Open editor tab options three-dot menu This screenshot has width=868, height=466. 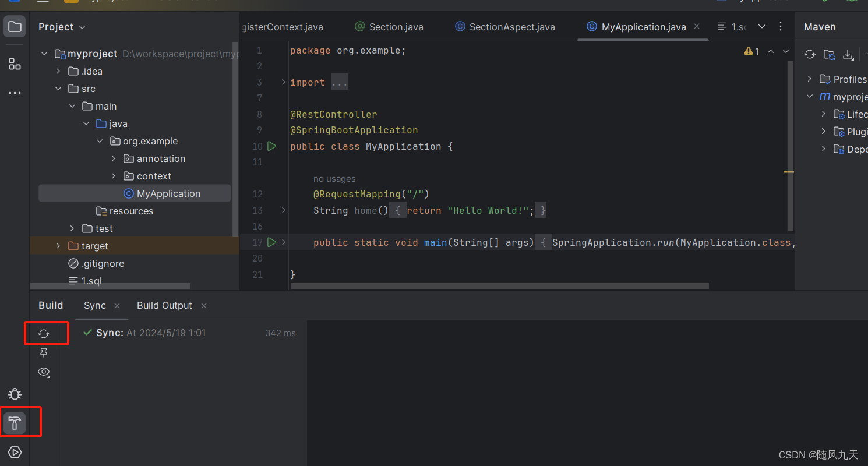(x=781, y=27)
